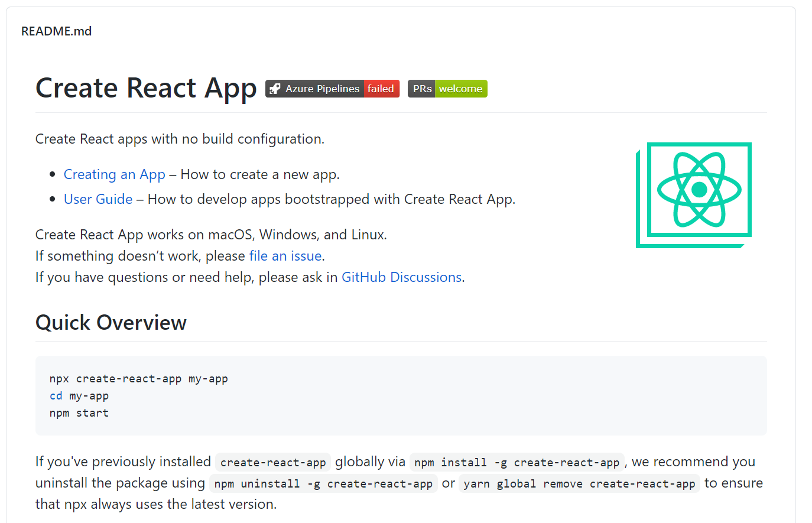The height and width of the screenshot is (523, 812).
Task: Click the PRs welcome badge
Action: pos(447,89)
